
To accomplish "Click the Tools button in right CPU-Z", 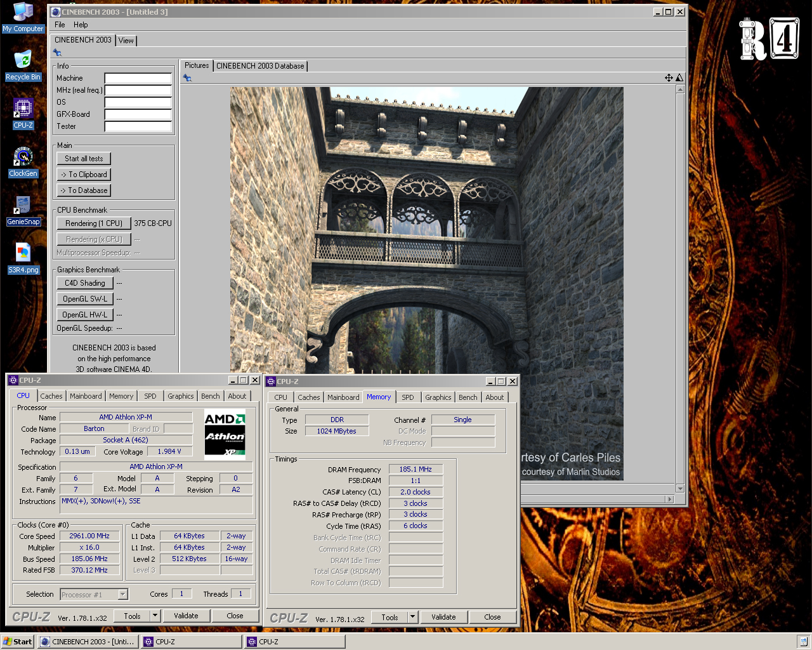I will coord(390,617).
